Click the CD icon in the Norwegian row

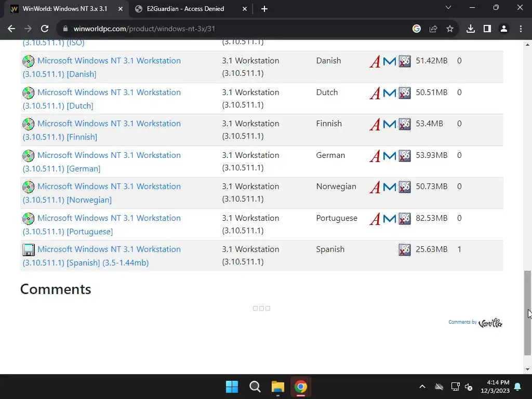point(29,187)
